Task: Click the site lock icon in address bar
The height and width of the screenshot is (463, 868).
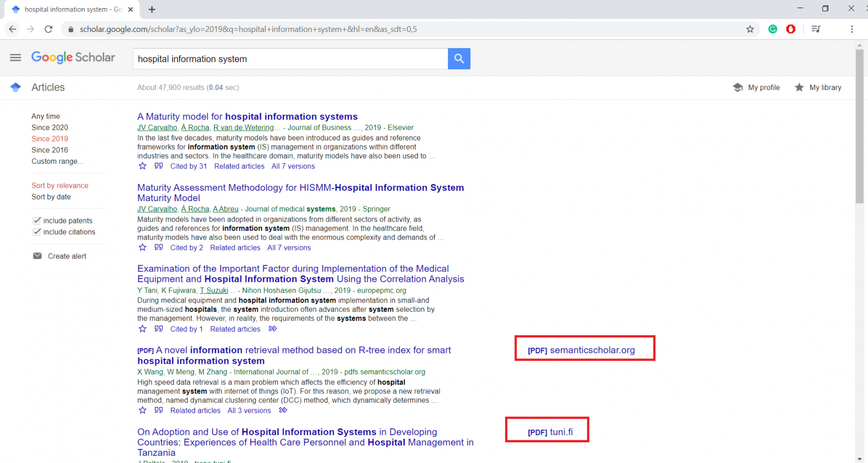Action: pos(71,29)
